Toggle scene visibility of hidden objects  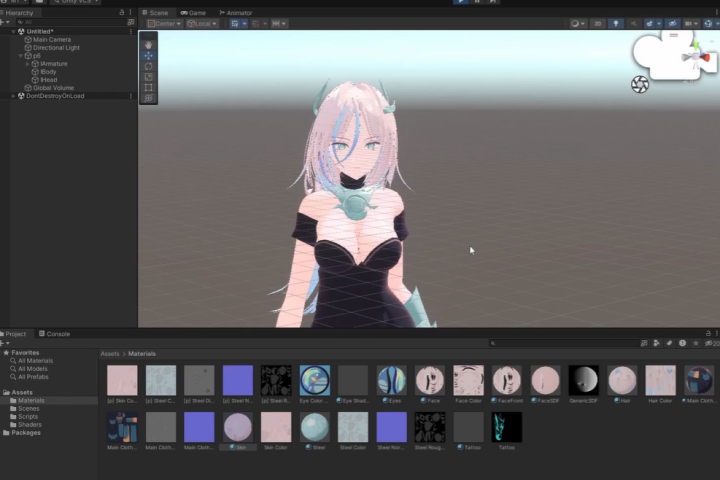pyautogui.click(x=672, y=23)
